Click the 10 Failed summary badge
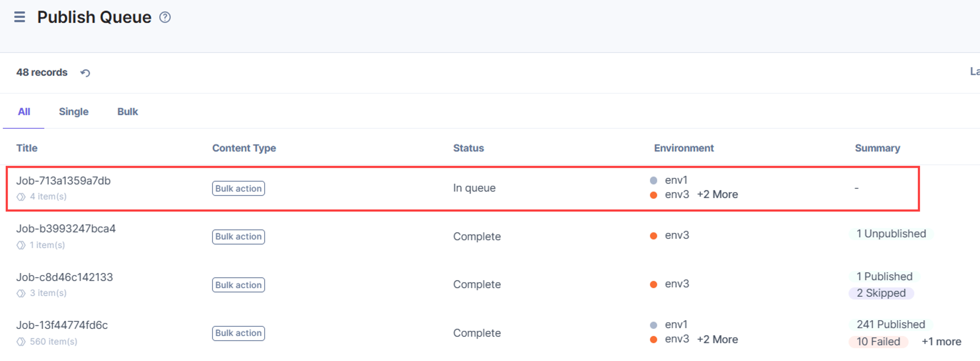Screen dimensions: 980x361 pos(878,342)
